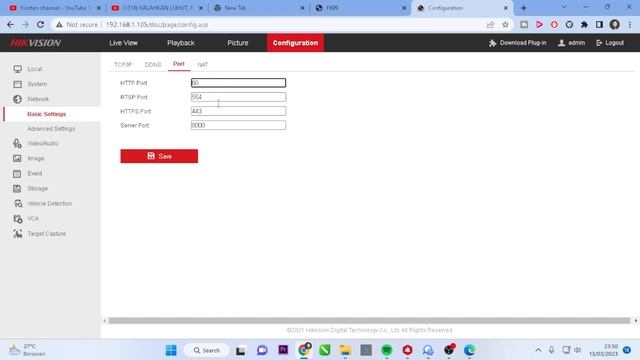Viewport: 640px width, 360px height.
Task: Click the taskbar Search box
Action: point(207,350)
